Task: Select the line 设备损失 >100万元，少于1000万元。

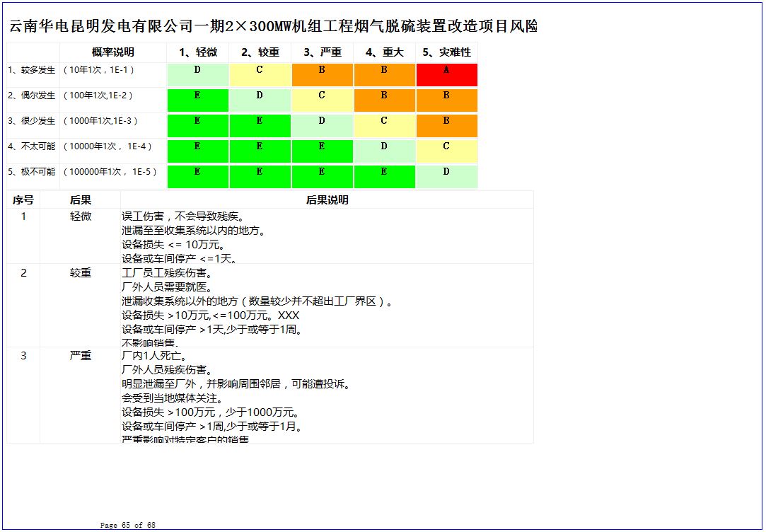Action: click(211, 412)
